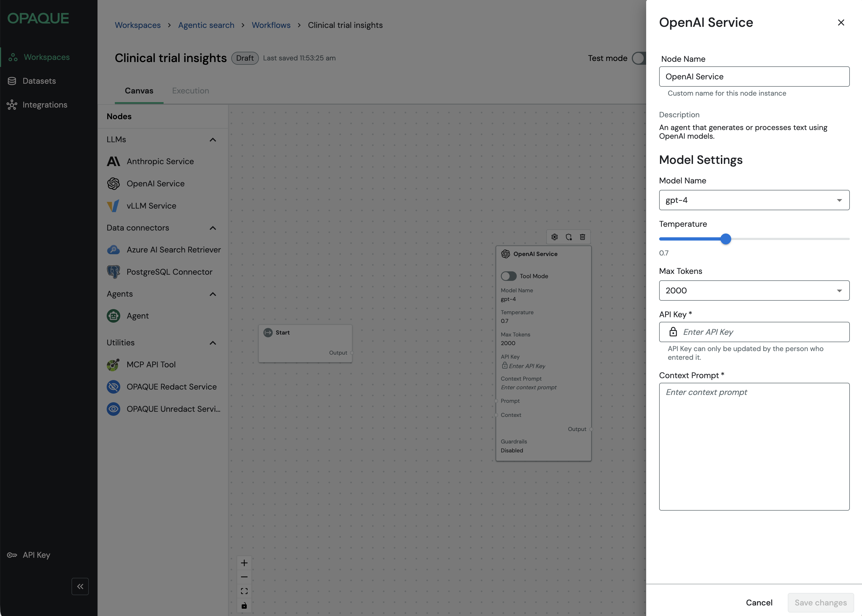
Task: Click the PostgreSQL Connector elephant icon
Action: pyautogui.click(x=113, y=272)
